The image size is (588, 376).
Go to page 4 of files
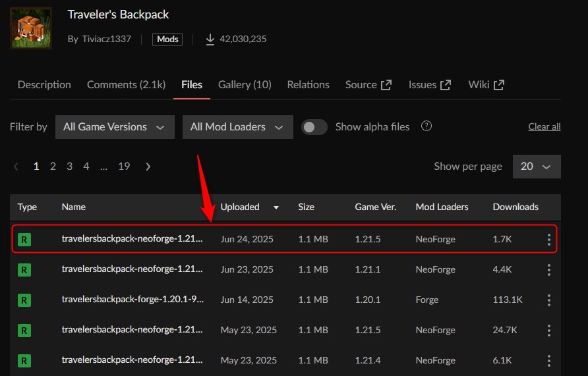tap(86, 167)
